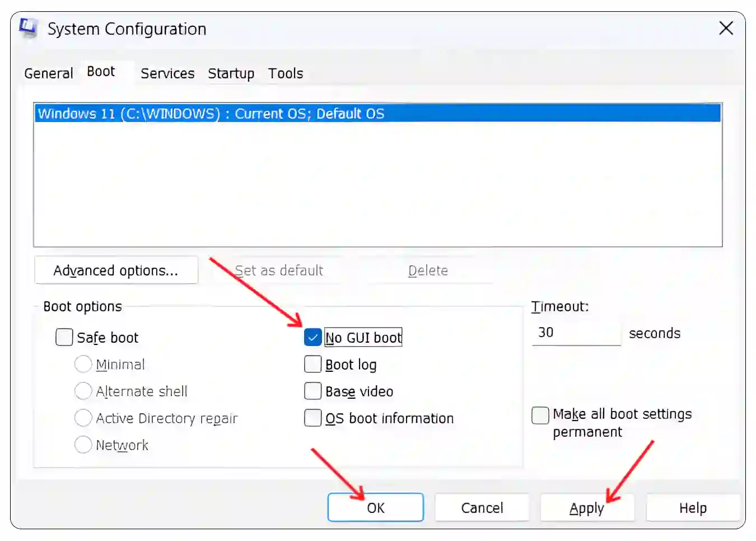Uncheck the No GUI boot checkbox
The image size is (756, 541).
point(312,337)
